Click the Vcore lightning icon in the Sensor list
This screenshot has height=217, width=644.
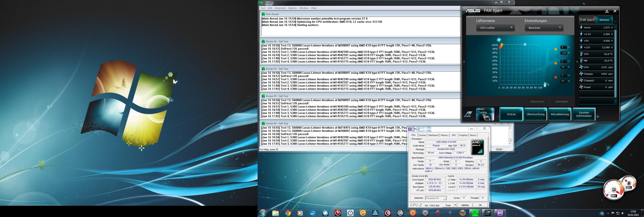[581, 27]
